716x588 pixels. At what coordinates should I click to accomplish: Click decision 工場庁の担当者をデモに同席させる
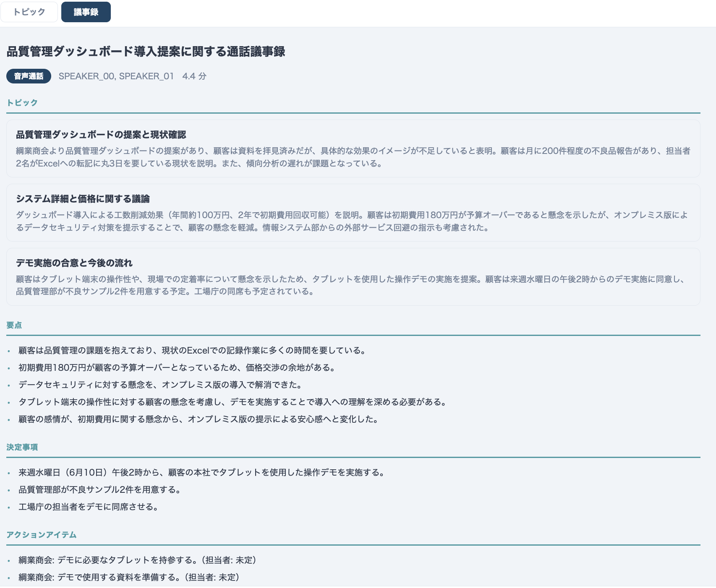point(89,507)
